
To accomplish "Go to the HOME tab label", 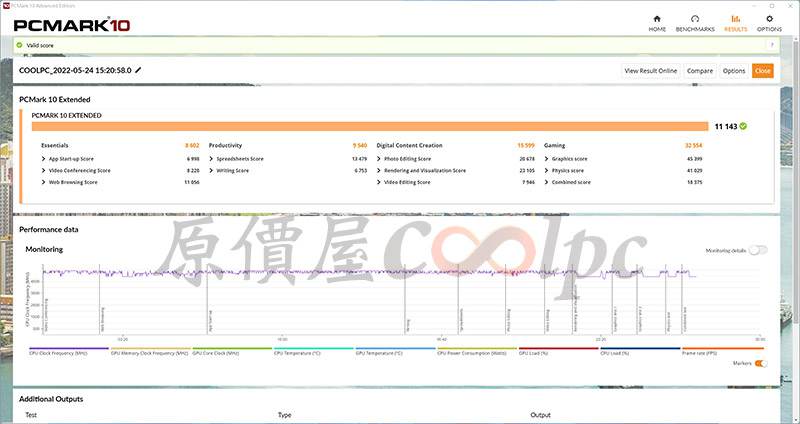I will (657, 29).
